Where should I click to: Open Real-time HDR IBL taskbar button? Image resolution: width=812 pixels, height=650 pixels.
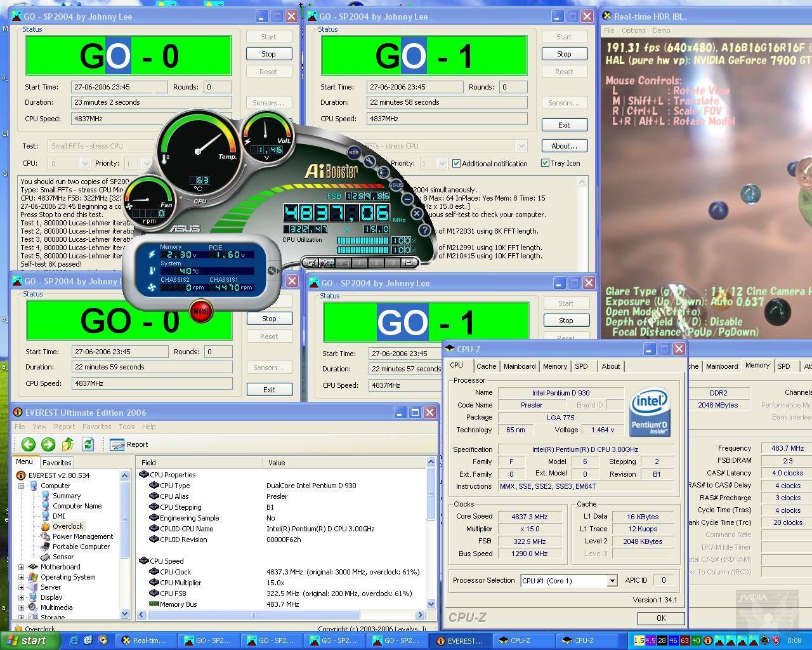145,640
